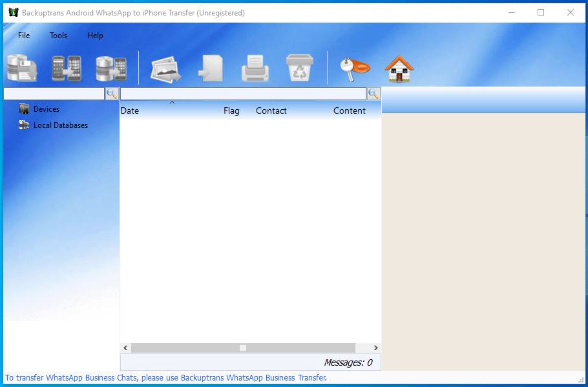This screenshot has width=588, height=387.
Task: Click the Contact column header
Action: [271, 111]
